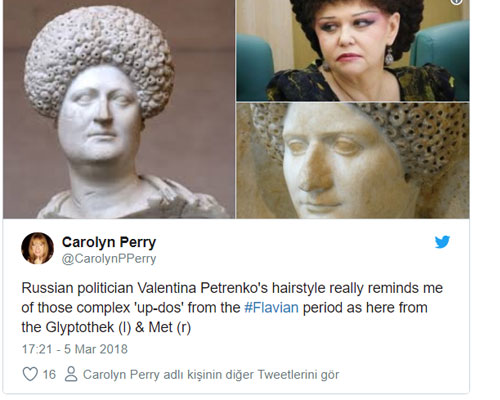
Task: Open Carolyn Perry's round profile avatar
Action: (x=37, y=248)
